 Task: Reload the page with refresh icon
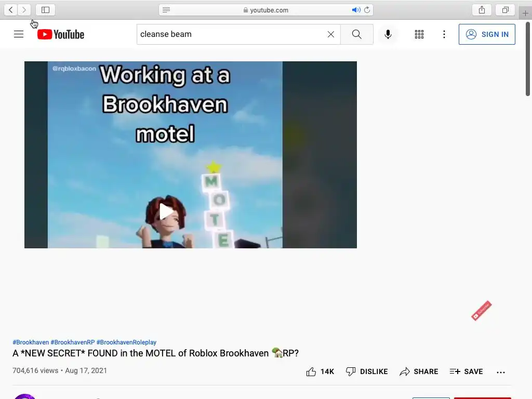coord(367,10)
